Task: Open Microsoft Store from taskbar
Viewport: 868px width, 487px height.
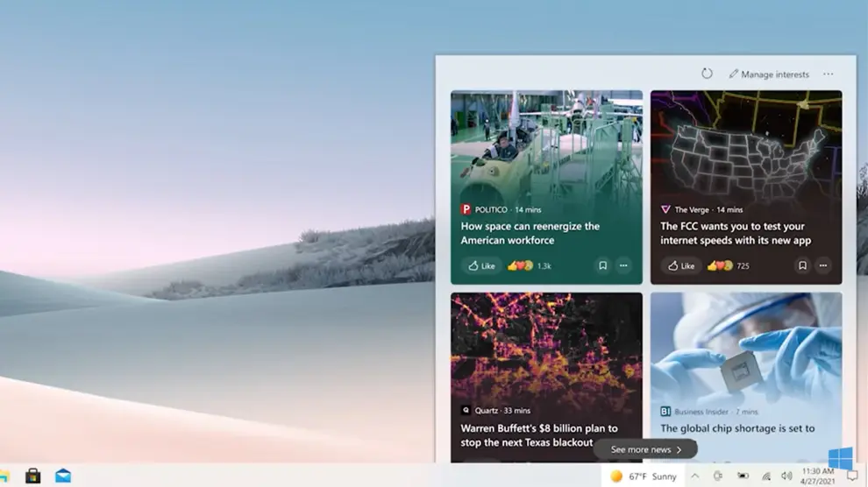Action: (x=32, y=476)
